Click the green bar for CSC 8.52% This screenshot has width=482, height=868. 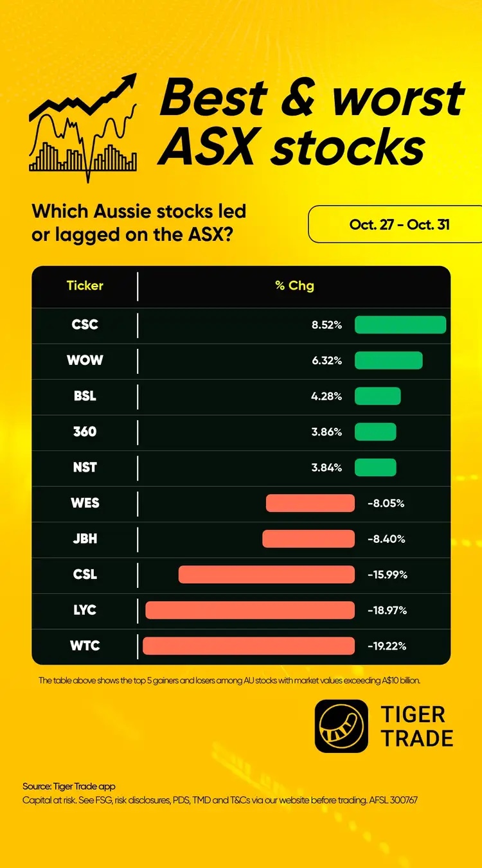click(400, 325)
